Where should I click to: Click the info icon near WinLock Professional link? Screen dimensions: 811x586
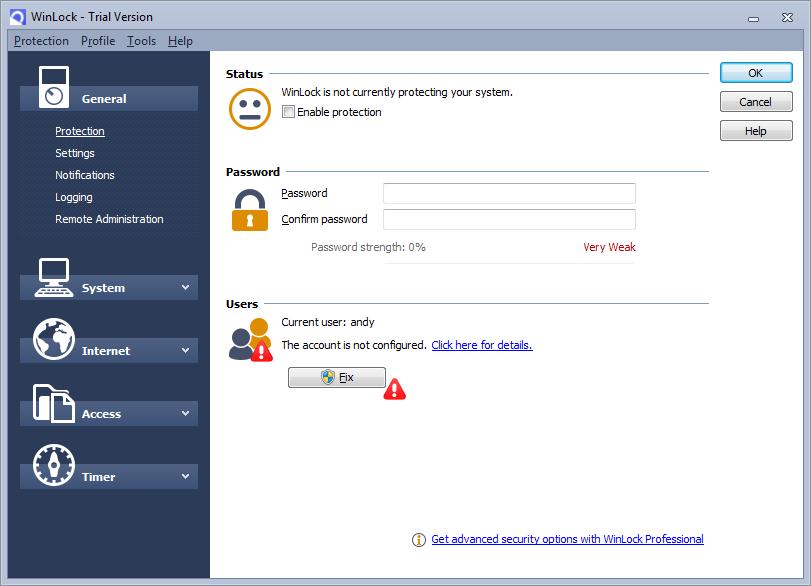tap(418, 539)
